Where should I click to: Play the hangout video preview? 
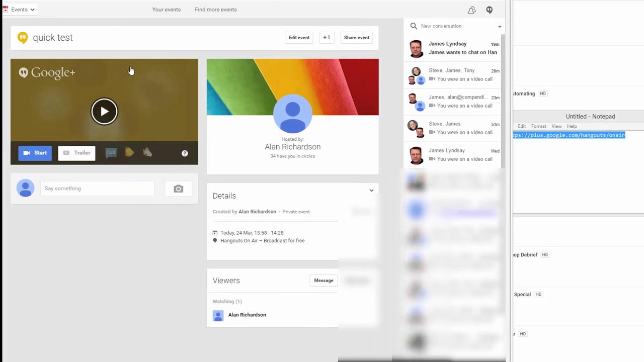pyautogui.click(x=104, y=111)
